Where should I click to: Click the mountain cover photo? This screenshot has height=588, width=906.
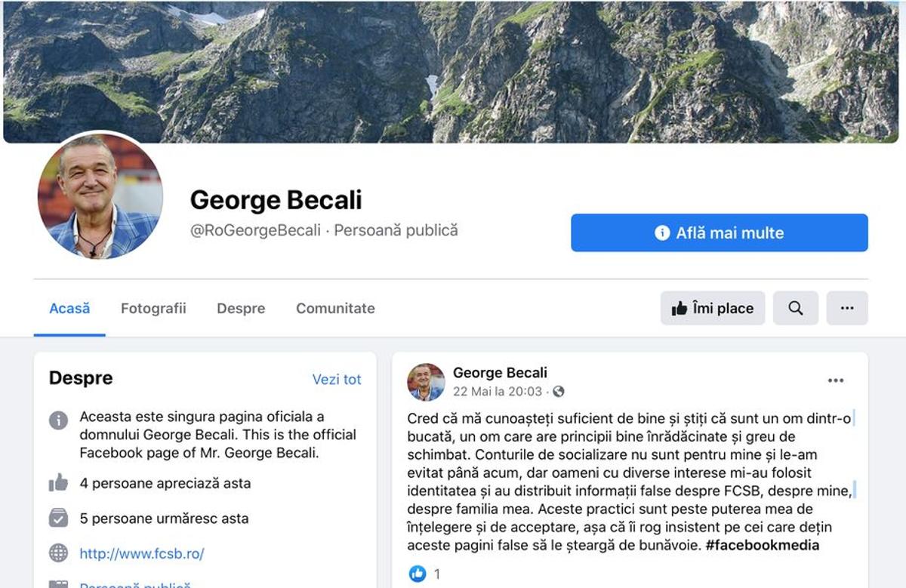(x=453, y=71)
